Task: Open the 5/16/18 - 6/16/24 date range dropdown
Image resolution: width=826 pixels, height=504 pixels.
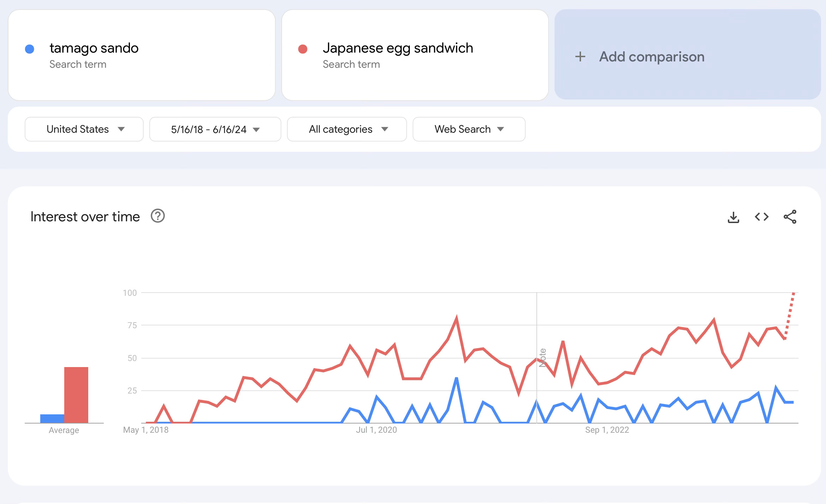Action: coord(215,129)
